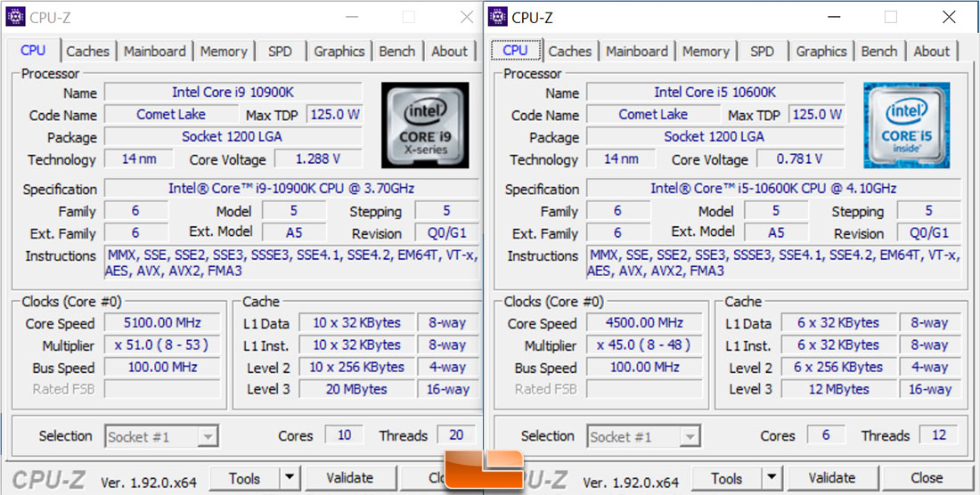Viewport: 980px width, 495px height.
Task: Switch to Memory tab in right i5 window
Action: 706,51
